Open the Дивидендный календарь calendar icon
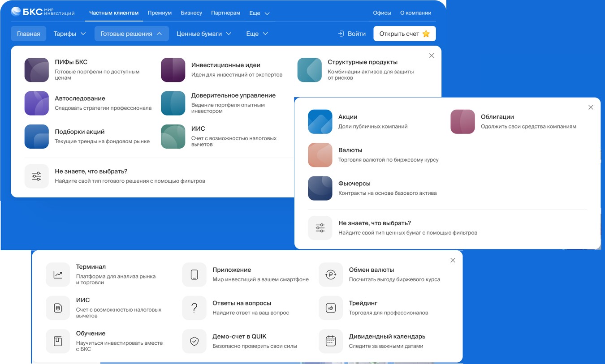The height and width of the screenshot is (364, 605). pos(331,341)
